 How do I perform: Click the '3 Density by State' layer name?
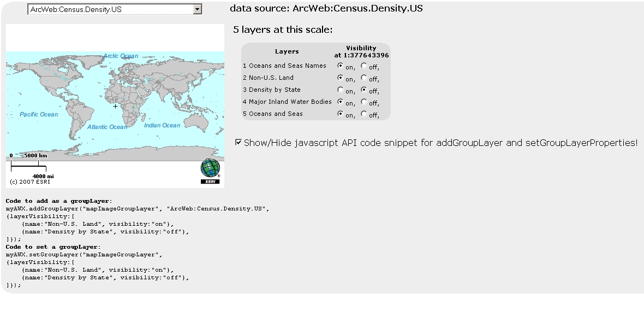[x=272, y=90]
